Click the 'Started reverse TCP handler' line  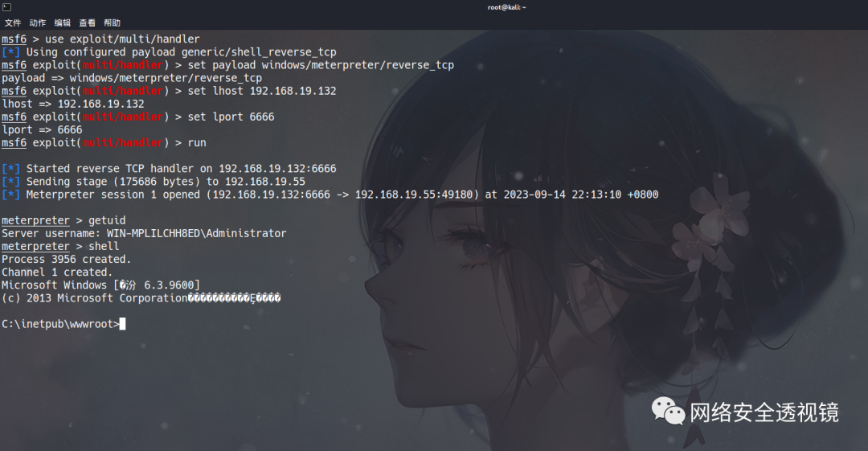click(169, 169)
